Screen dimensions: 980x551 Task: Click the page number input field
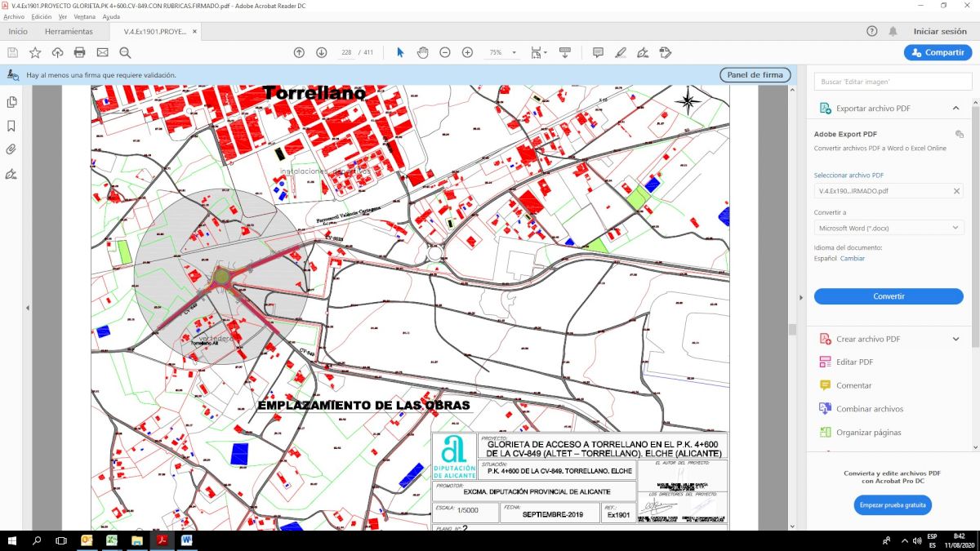(x=347, y=52)
